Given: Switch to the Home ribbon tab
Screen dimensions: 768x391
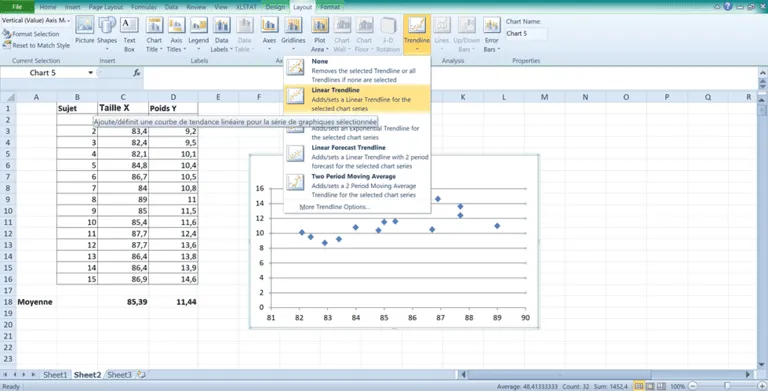Looking at the screenshot, I should pyautogui.click(x=48, y=7).
